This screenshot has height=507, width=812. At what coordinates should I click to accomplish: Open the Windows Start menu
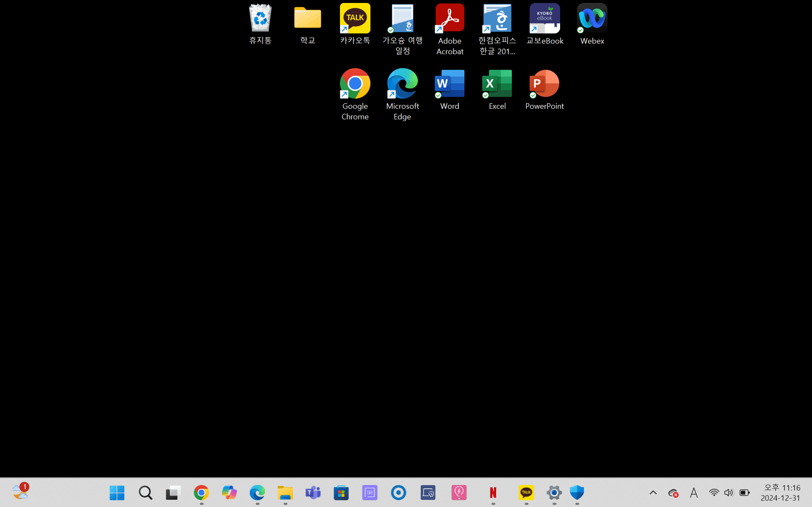tap(117, 493)
